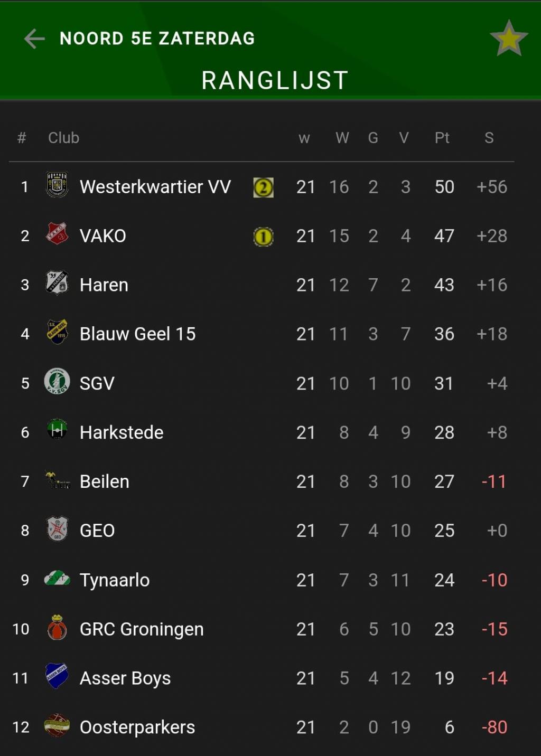541x756 pixels.
Task: Click the SGV round green logo
Action: point(57,381)
